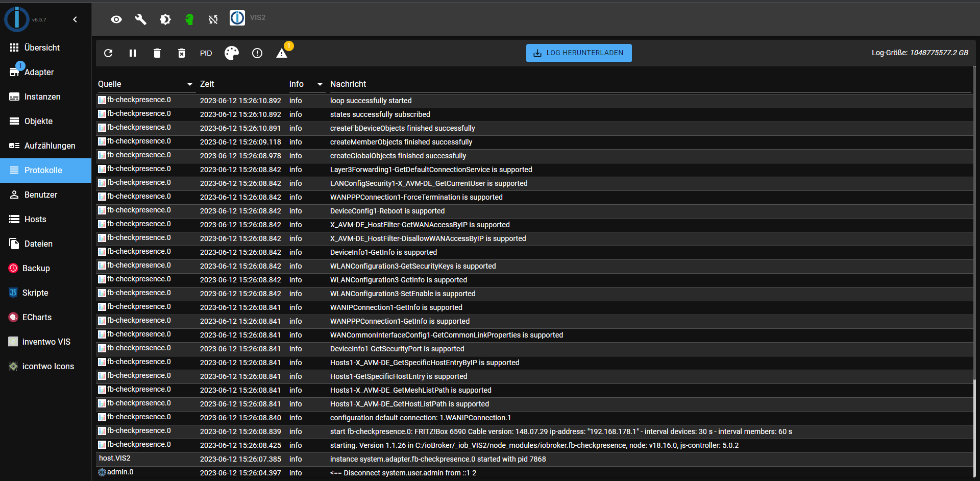Viewport: 980px width, 481px height.
Task: Click the Zeit column header
Action: click(207, 84)
